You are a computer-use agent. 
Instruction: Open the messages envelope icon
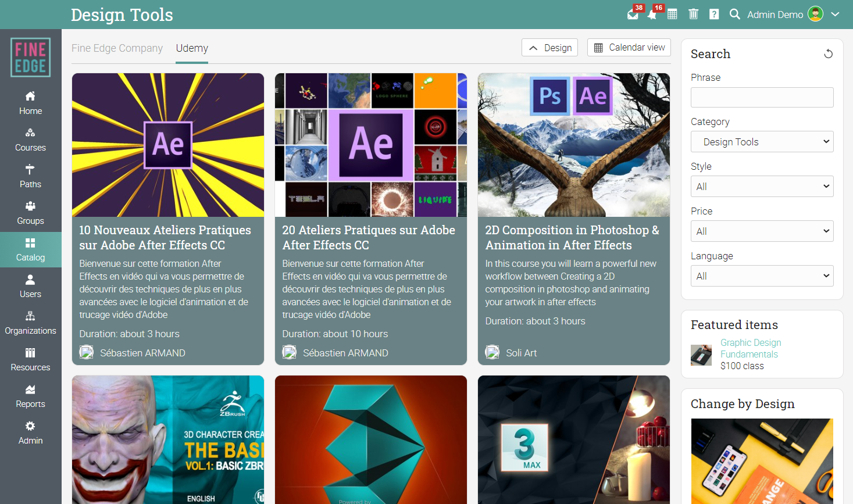(x=633, y=15)
